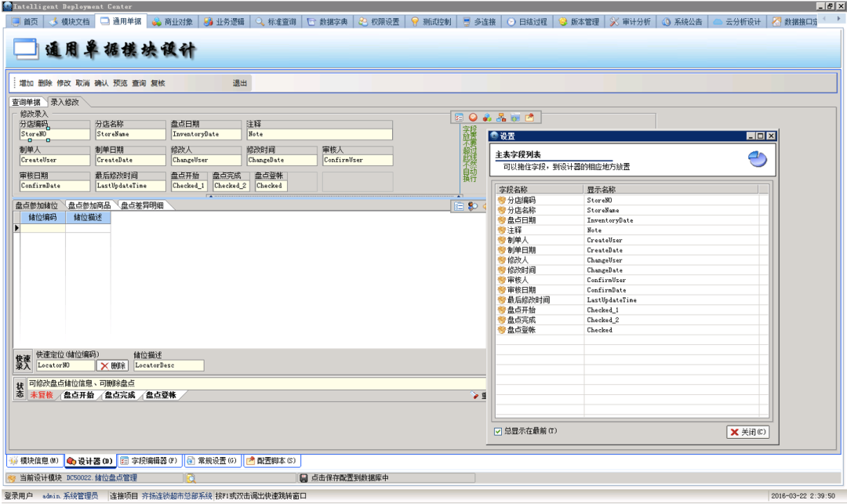
Task: Click the box icon beside 当前设计模块
Action: tap(11, 478)
